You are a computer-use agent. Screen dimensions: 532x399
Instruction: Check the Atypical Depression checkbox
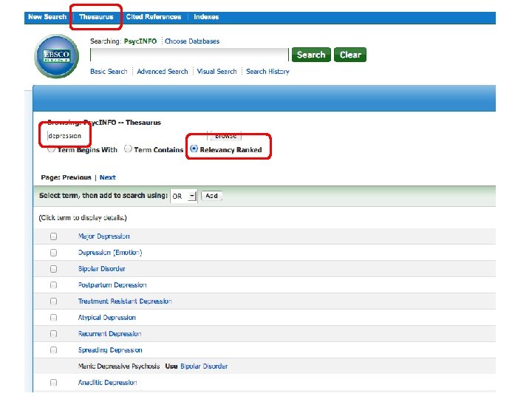pyautogui.click(x=54, y=318)
